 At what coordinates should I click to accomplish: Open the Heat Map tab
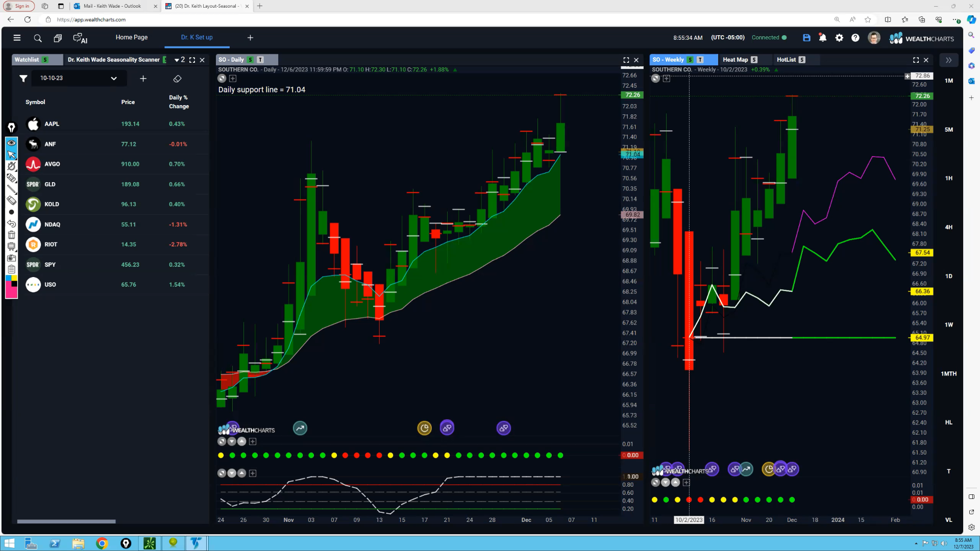735,60
